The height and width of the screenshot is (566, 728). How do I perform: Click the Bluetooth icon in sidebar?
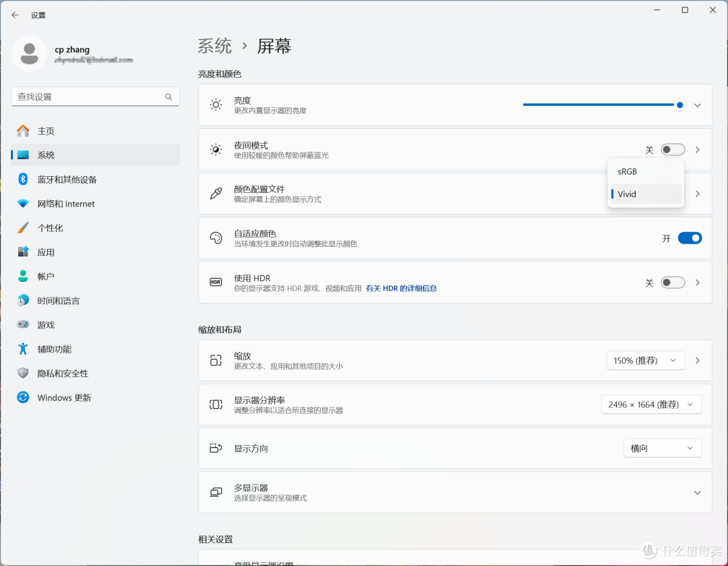coord(23,179)
